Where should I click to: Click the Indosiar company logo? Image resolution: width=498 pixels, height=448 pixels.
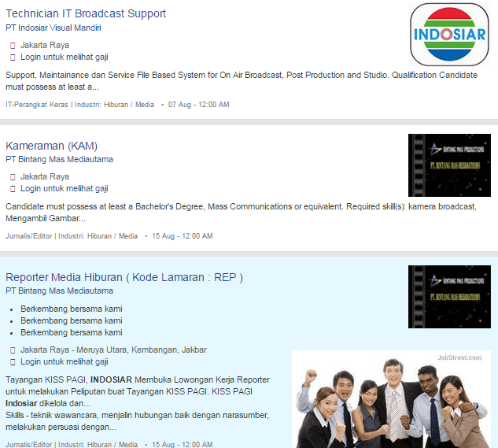pos(451,35)
